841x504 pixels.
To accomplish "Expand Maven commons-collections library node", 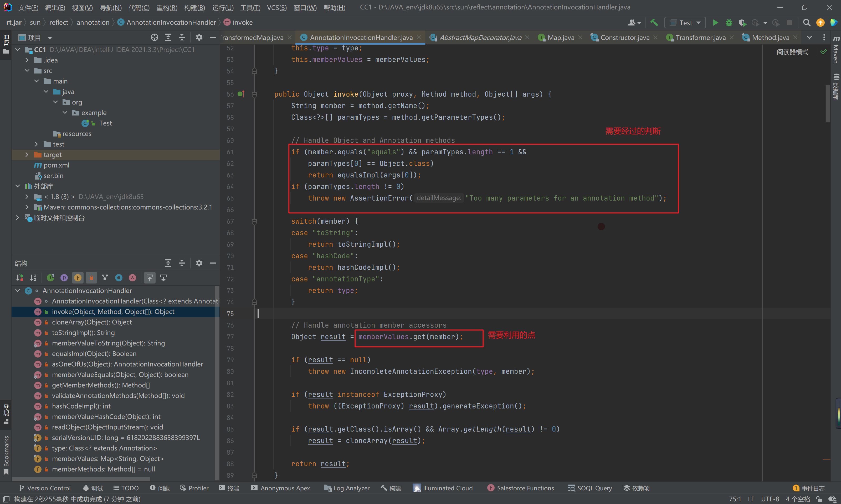I will coord(27,207).
